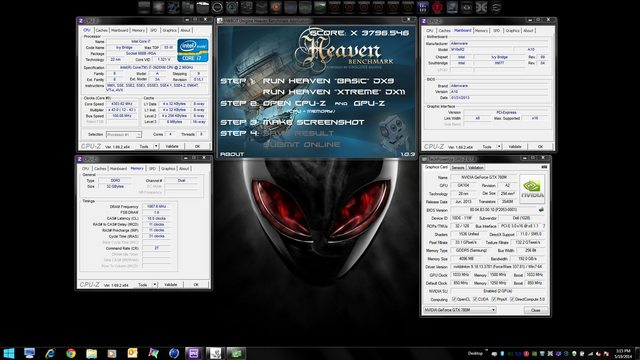The width and height of the screenshot is (640, 360).
Task: Toggle the PhysX checkbox
Action: point(494,299)
